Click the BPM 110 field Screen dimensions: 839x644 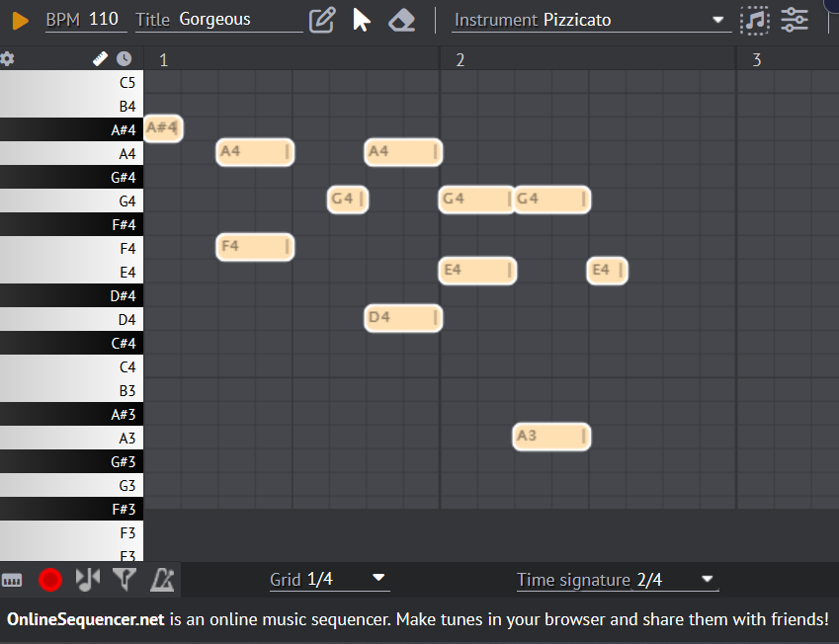[x=103, y=20]
